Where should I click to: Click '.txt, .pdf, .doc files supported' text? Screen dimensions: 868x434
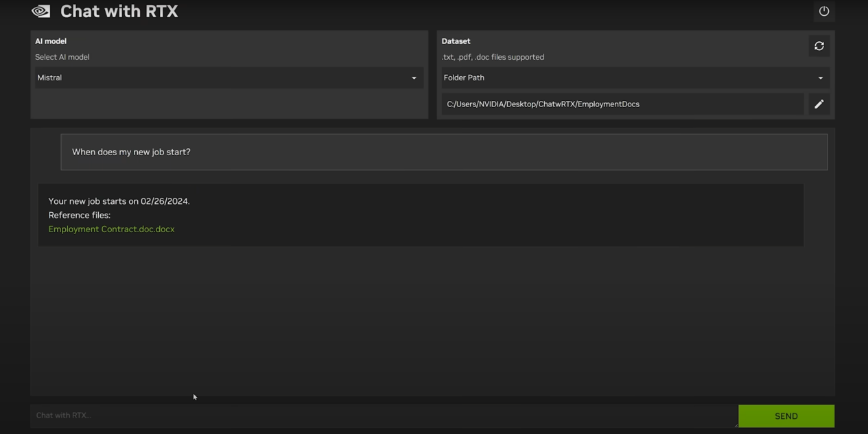pyautogui.click(x=493, y=57)
